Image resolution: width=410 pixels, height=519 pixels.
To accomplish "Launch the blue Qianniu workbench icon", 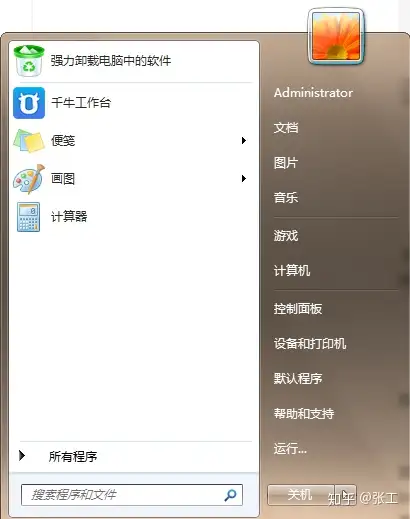I will click(29, 103).
